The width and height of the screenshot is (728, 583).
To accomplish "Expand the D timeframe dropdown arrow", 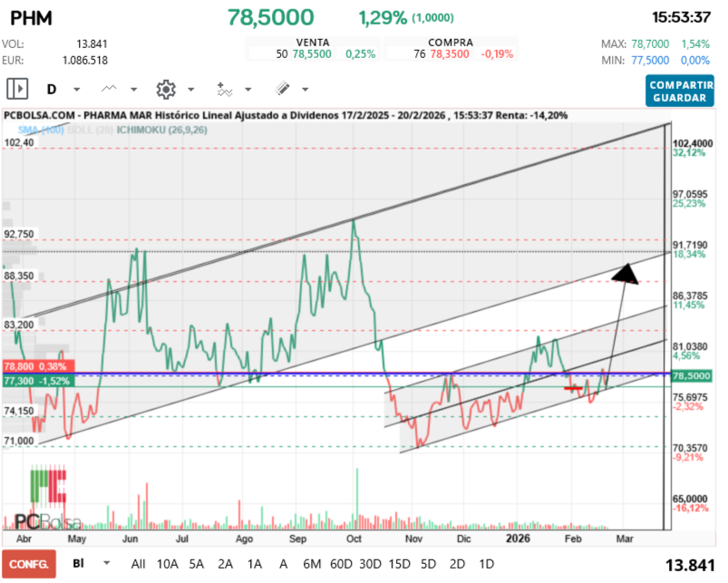I will (76, 89).
